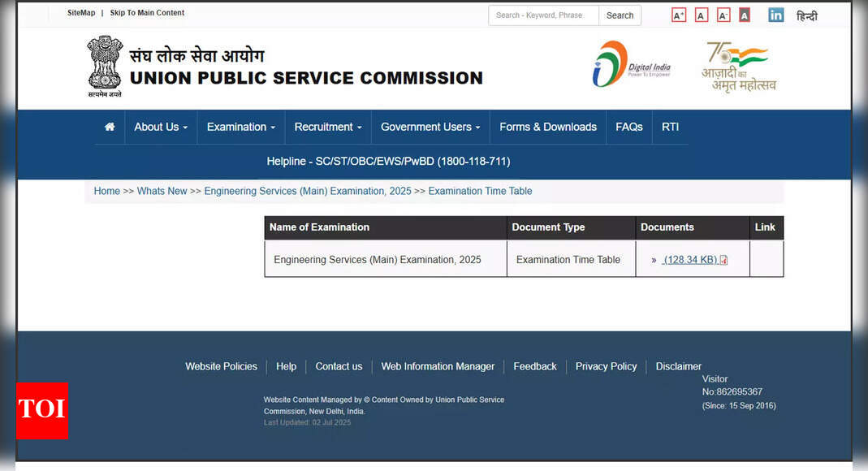This screenshot has width=868, height=471.
Task: Expand the Government Users dropdown
Action: [x=430, y=127]
